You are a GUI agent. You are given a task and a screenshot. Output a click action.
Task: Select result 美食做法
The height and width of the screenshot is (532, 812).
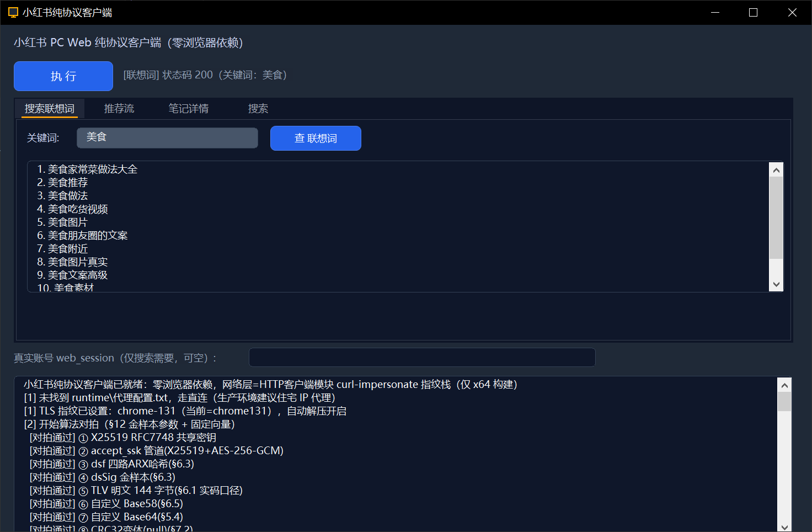pos(62,196)
